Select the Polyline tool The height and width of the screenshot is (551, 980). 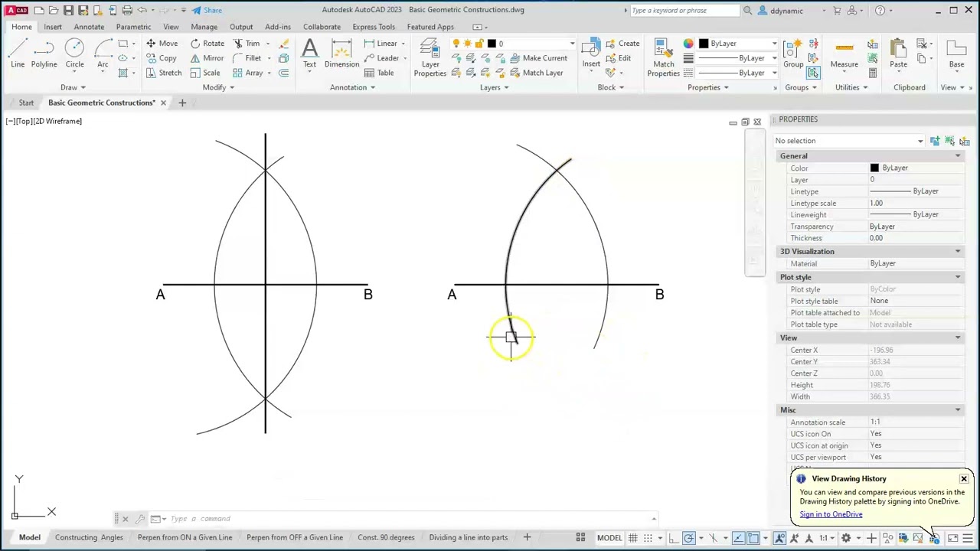coord(44,54)
